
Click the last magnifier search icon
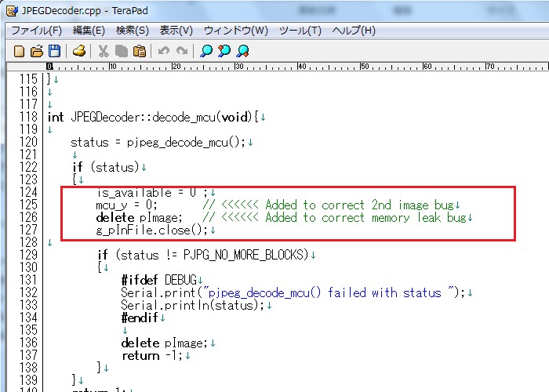click(x=243, y=51)
